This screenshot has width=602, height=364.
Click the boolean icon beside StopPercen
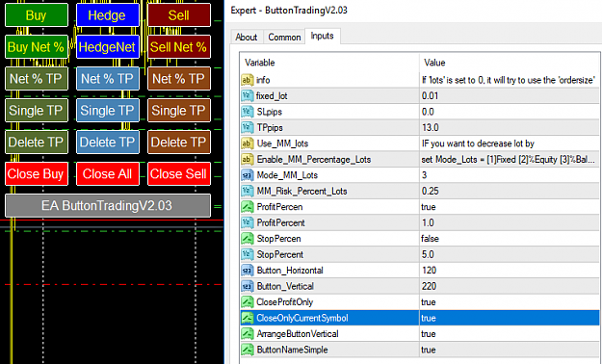(x=248, y=239)
